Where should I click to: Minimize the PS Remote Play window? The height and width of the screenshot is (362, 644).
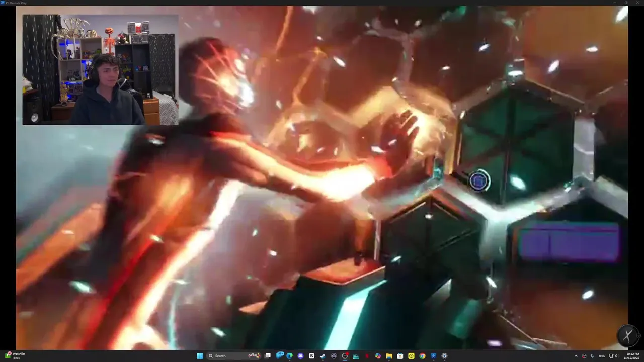[x=614, y=3]
